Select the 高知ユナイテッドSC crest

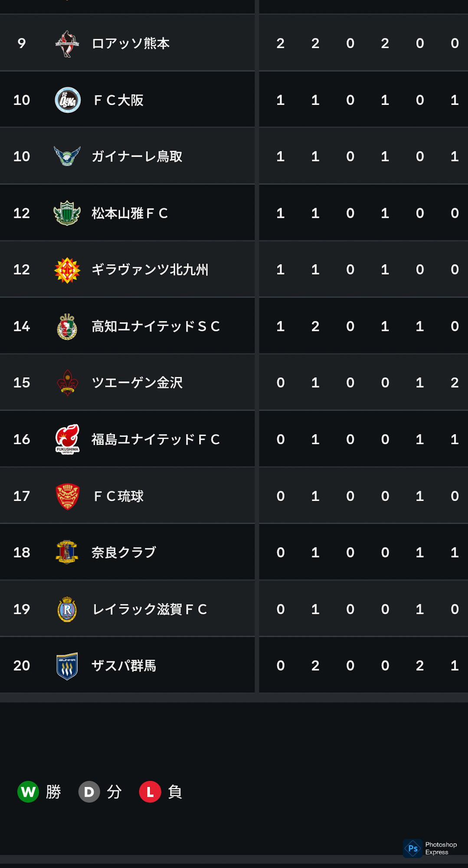pos(67,326)
